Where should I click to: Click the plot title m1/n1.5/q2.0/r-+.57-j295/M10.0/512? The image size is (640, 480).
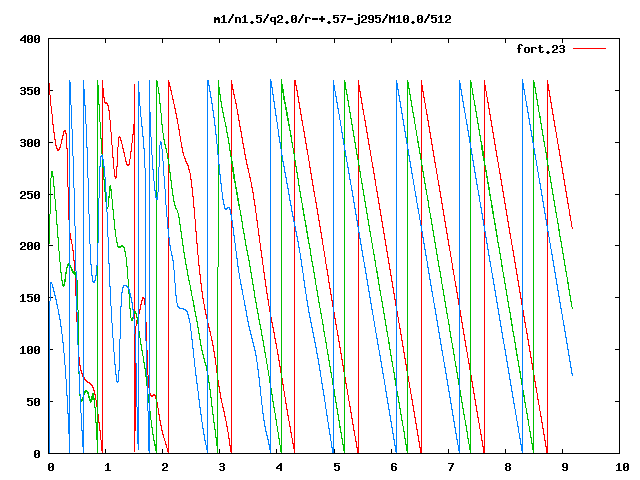[x=333, y=19]
